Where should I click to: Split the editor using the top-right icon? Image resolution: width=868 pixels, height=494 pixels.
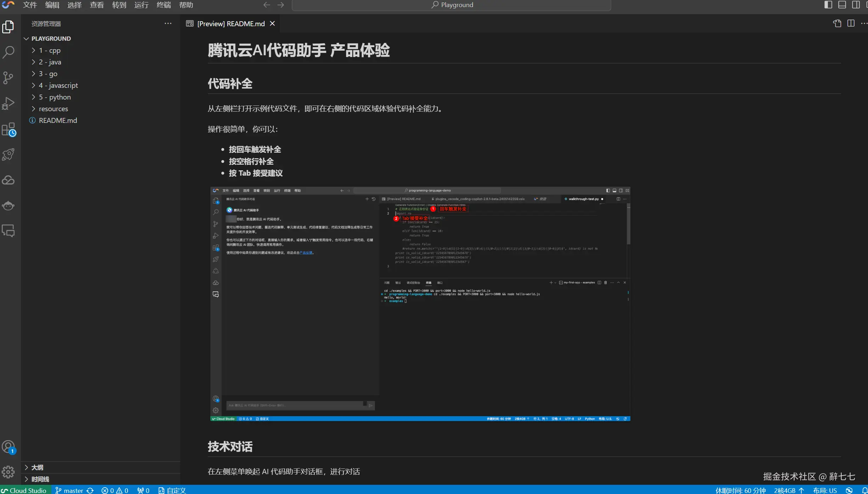[851, 23]
